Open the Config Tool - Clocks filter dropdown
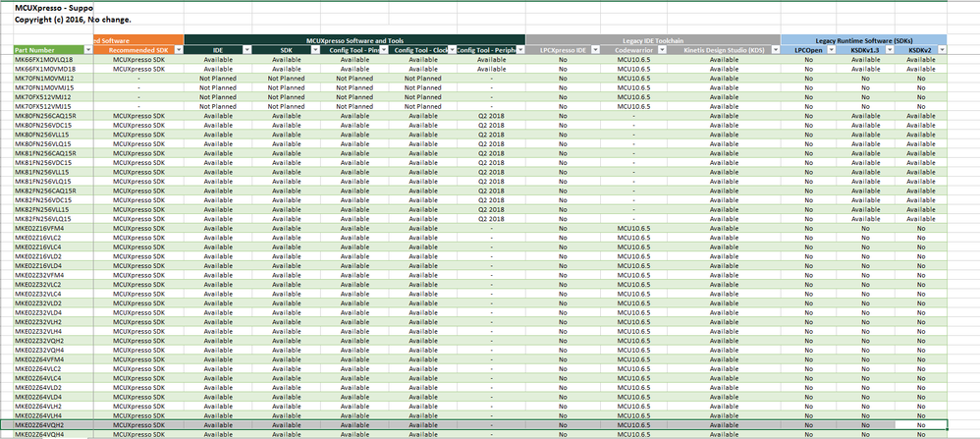Image resolution: width=980 pixels, height=439 pixels. 452,50
